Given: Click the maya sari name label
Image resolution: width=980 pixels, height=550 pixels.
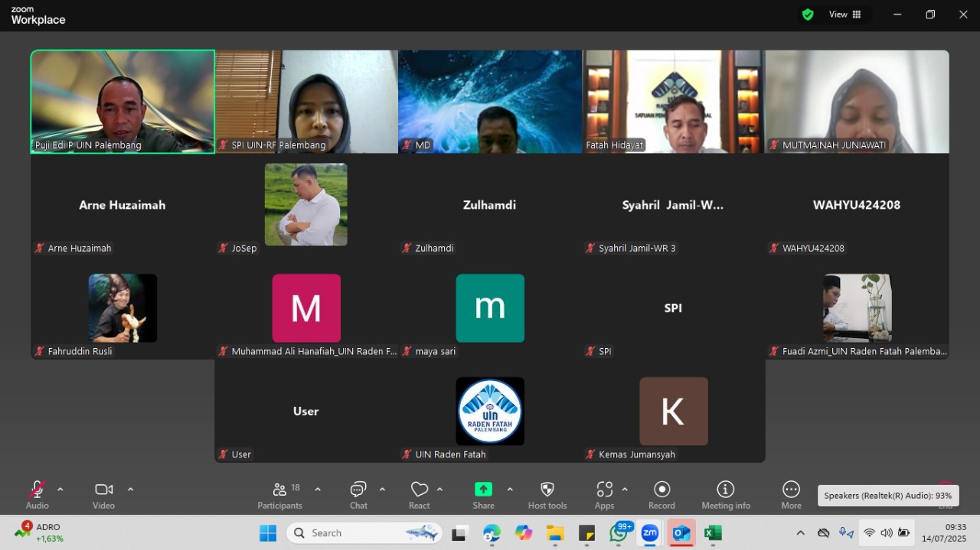Looking at the screenshot, I should pyautogui.click(x=436, y=351).
